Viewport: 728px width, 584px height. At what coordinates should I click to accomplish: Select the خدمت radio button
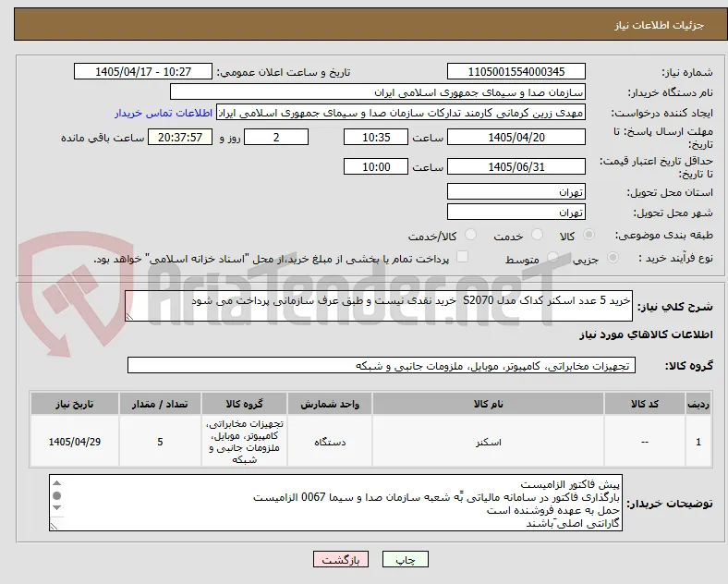coord(537,235)
